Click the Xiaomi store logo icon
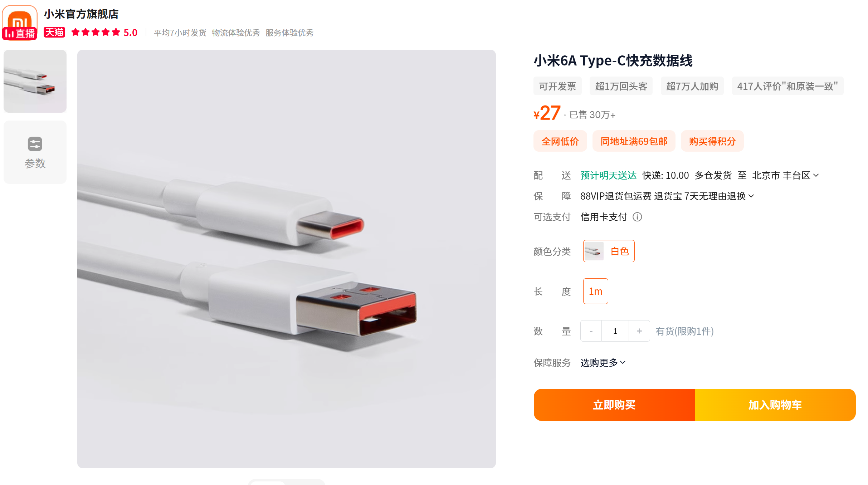This screenshot has height=485, width=868. [20, 18]
